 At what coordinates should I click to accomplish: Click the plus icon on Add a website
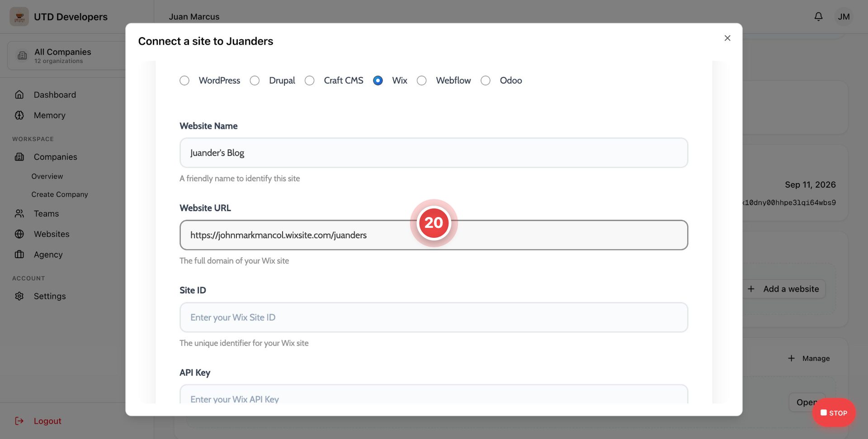[751, 289]
